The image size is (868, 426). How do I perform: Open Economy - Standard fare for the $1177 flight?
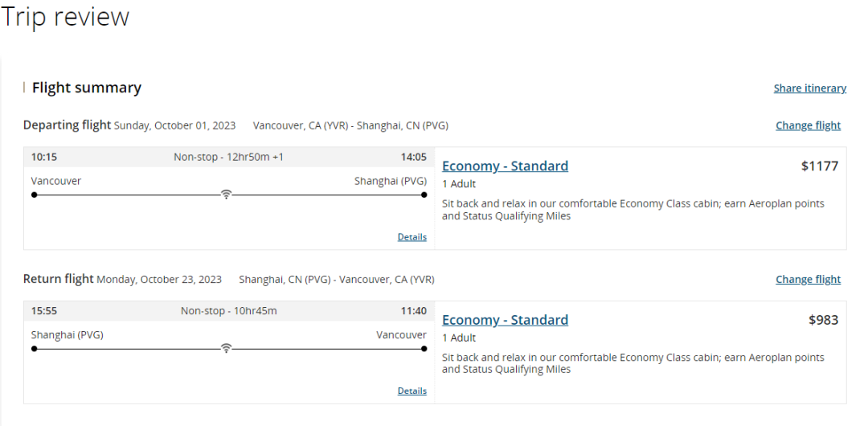[x=505, y=166]
